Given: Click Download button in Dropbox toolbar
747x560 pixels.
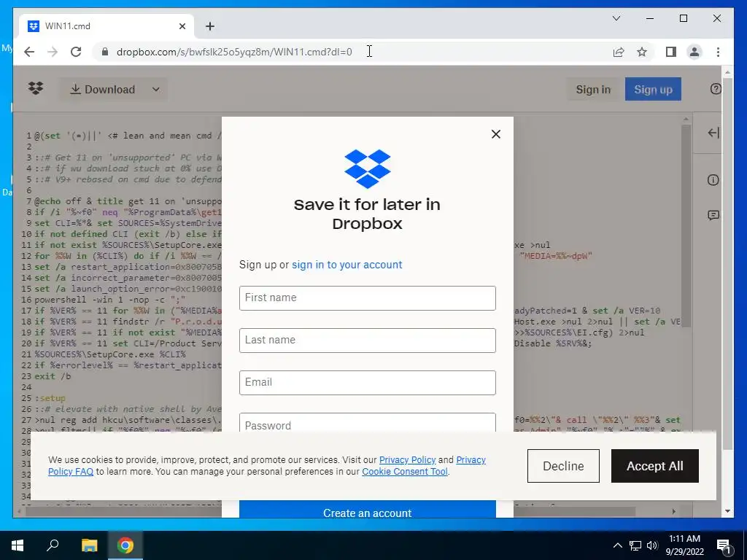Looking at the screenshot, I should [x=102, y=90].
